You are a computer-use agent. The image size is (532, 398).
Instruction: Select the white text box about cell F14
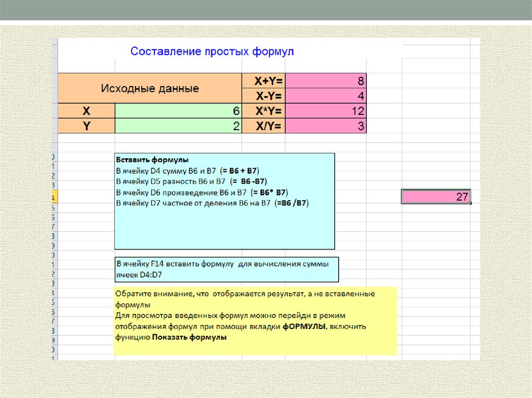click(226, 269)
